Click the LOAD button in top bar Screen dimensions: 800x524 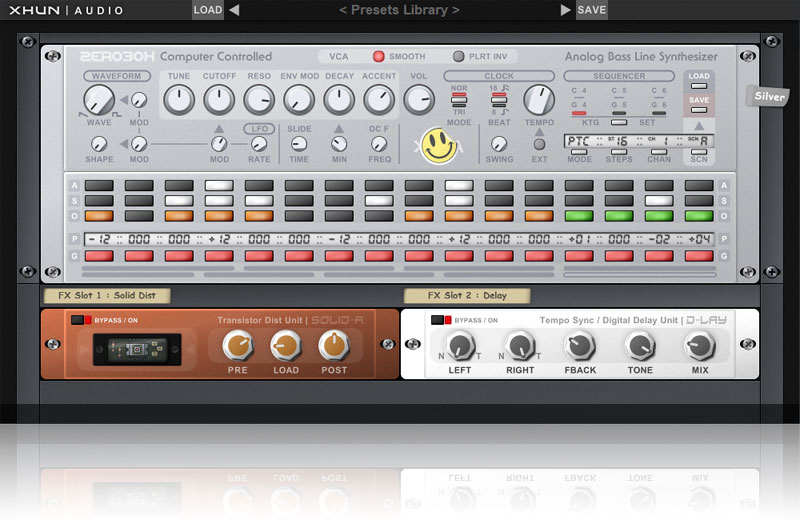(207, 10)
